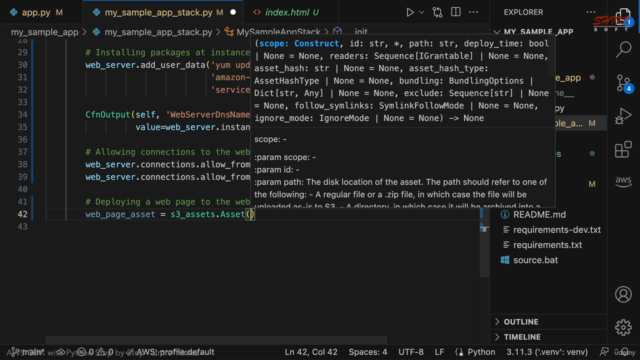640x360 pixels.
Task: Select interpreter 3.11.3 ('.venv': venv)
Action: pos(547,352)
